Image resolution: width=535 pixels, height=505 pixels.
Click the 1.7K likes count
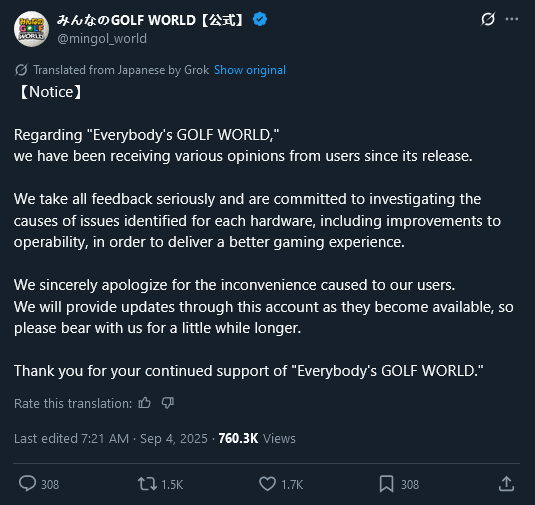292,485
